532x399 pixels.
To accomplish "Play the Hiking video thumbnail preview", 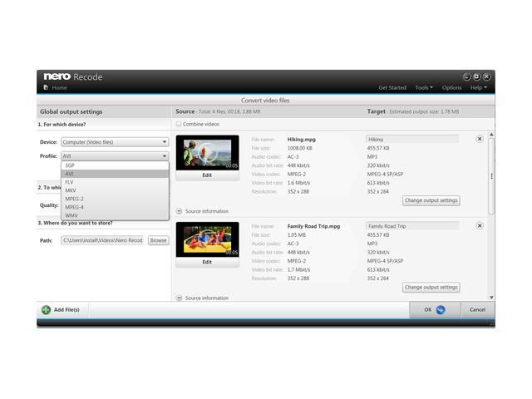I will 207,153.
